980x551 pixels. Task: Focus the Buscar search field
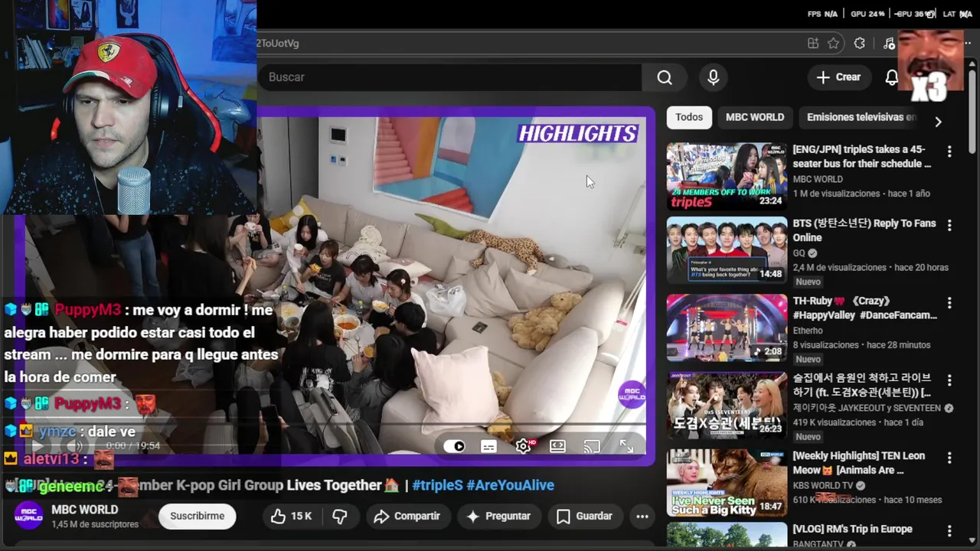tap(452, 77)
